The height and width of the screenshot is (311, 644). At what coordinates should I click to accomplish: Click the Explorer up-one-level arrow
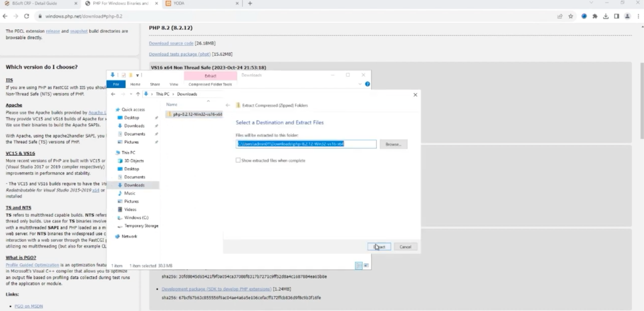[x=138, y=94]
